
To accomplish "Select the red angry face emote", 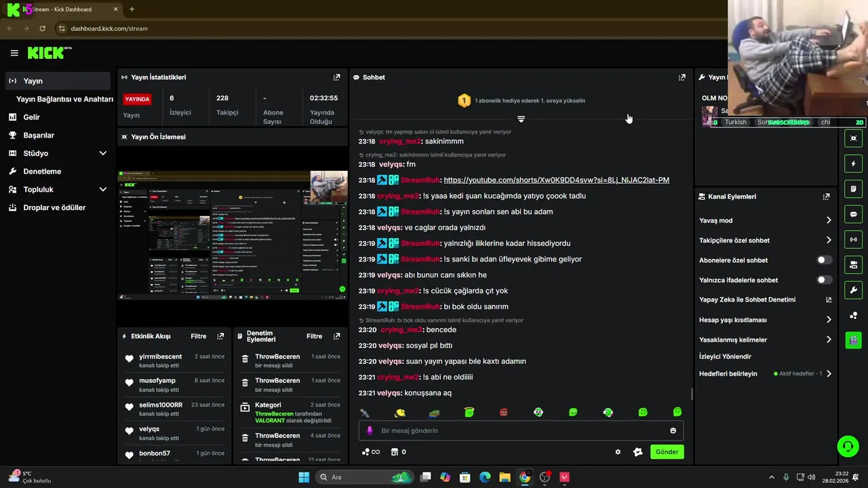I will point(504,412).
